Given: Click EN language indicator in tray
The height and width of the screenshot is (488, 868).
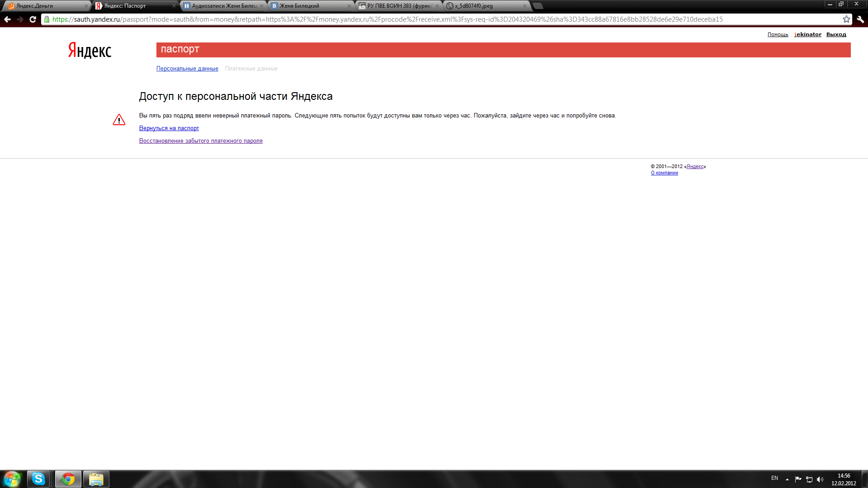Looking at the screenshot, I should click(774, 478).
